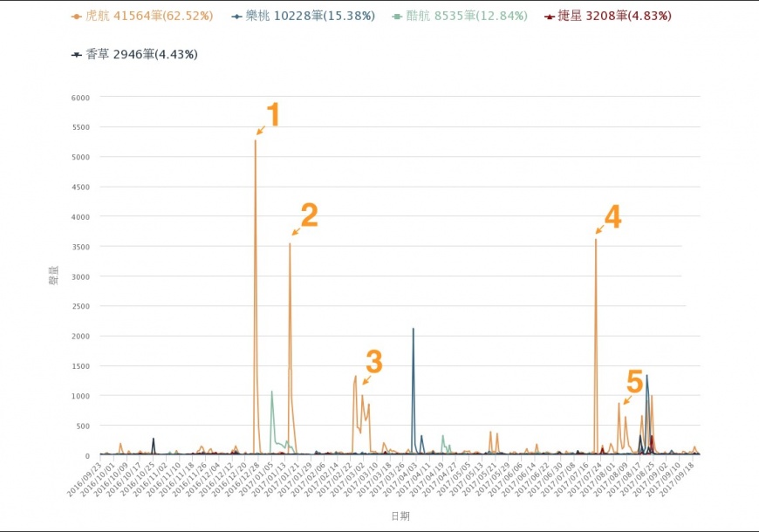The width and height of the screenshot is (759, 532).
Task: Click the 聲量 y-axis title
Action: coord(54,275)
